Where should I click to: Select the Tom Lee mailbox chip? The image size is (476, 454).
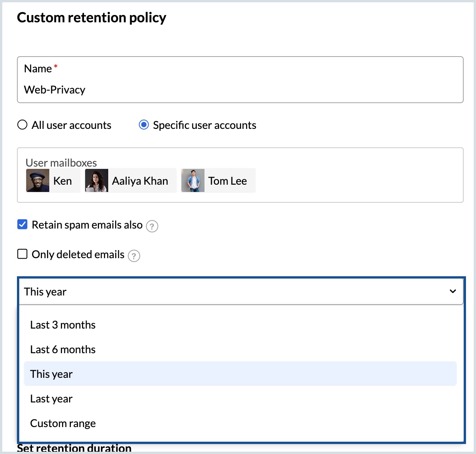(x=218, y=180)
